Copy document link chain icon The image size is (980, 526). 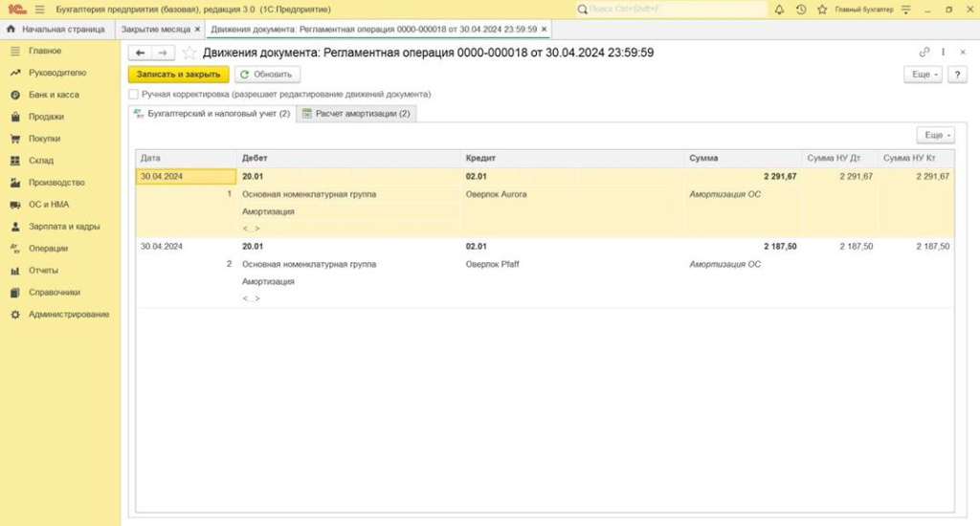[924, 53]
